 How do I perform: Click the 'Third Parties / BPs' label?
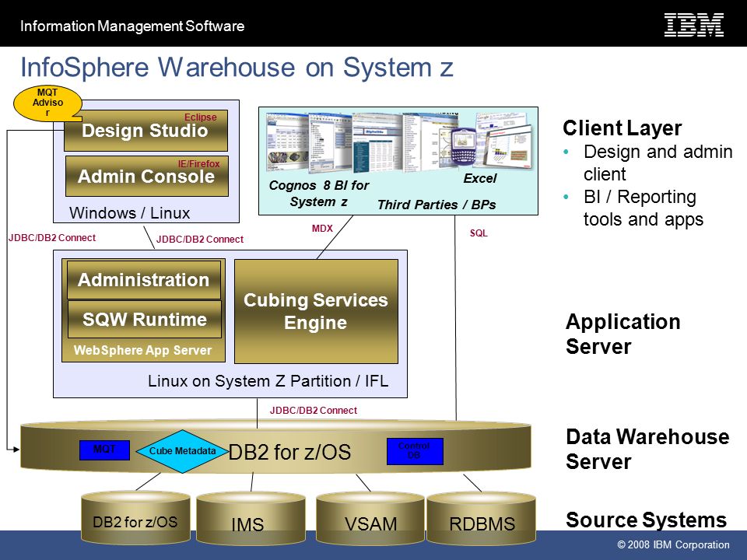437,205
